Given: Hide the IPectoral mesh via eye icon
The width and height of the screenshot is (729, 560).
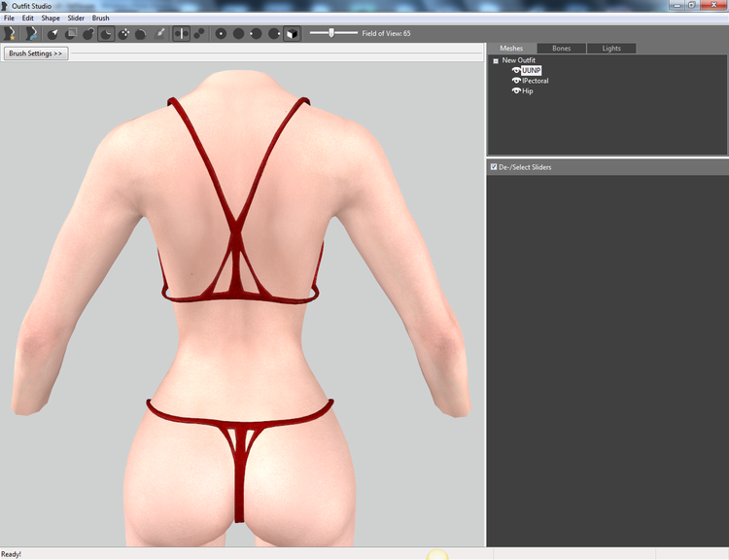Looking at the screenshot, I should pos(516,81).
